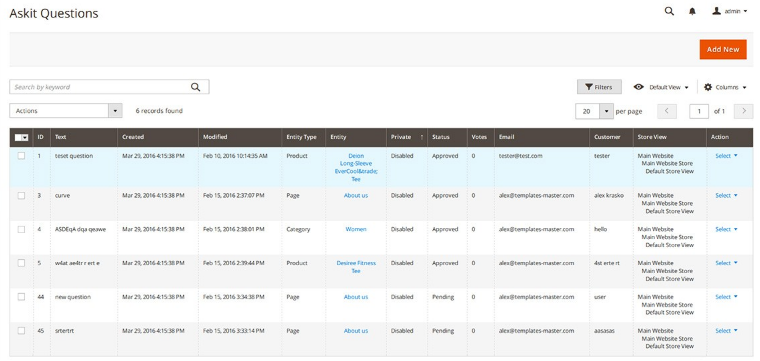Check the row for 'curve'
Image resolution: width=760 pixels, height=361 pixels.
21,195
